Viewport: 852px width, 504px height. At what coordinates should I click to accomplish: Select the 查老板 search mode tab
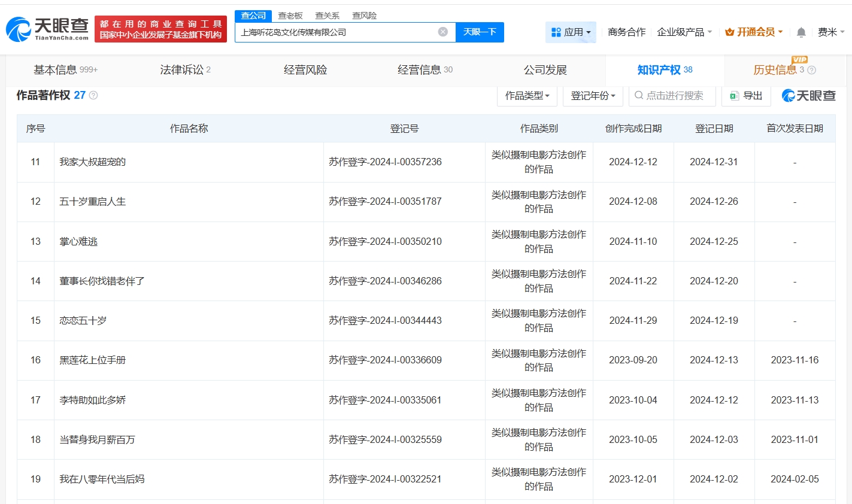click(290, 16)
